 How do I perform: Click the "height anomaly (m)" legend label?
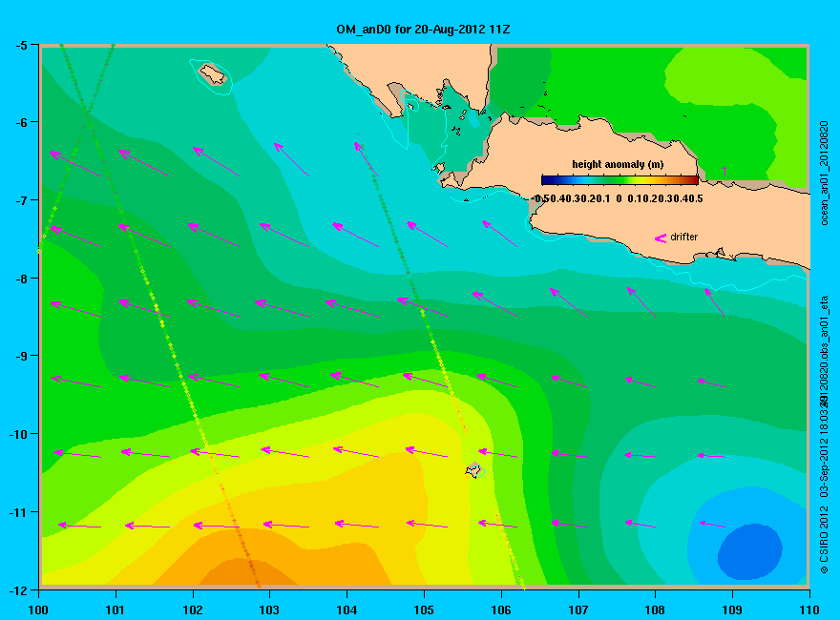click(x=618, y=164)
